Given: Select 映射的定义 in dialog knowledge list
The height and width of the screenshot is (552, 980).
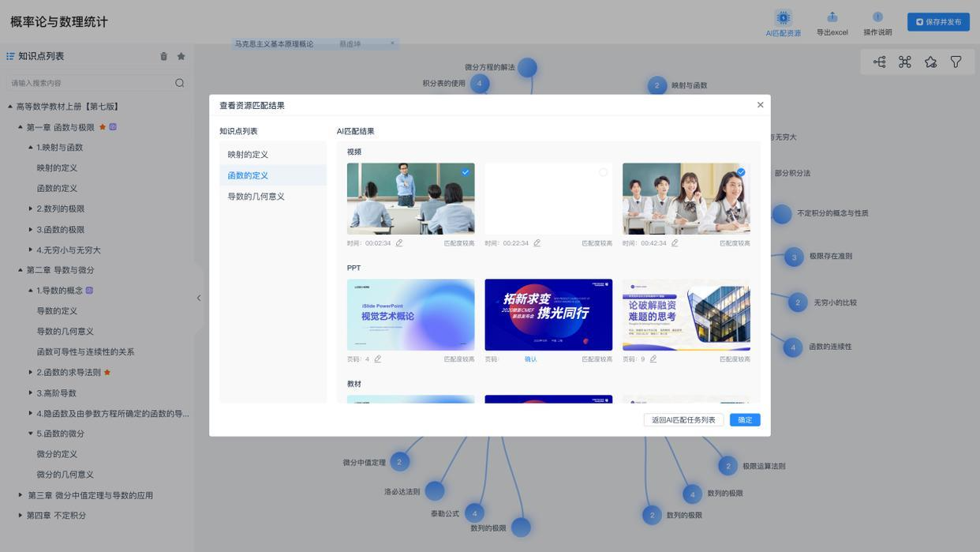Looking at the screenshot, I should point(249,155).
